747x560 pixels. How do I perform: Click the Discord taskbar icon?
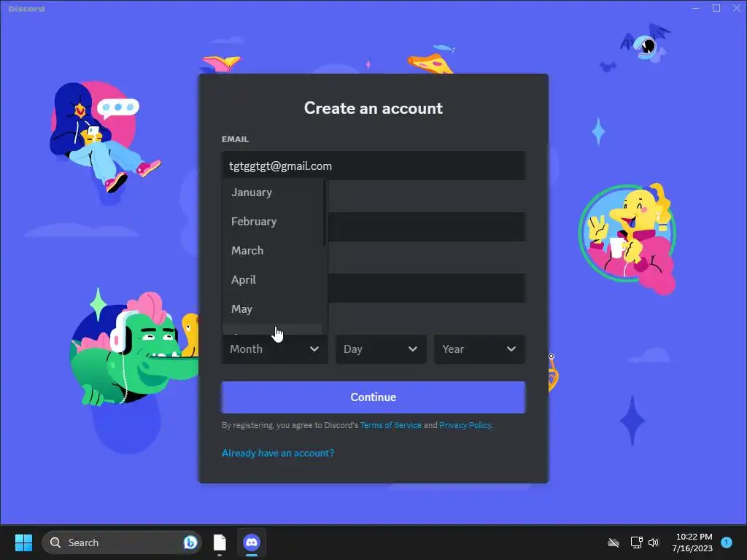252,542
